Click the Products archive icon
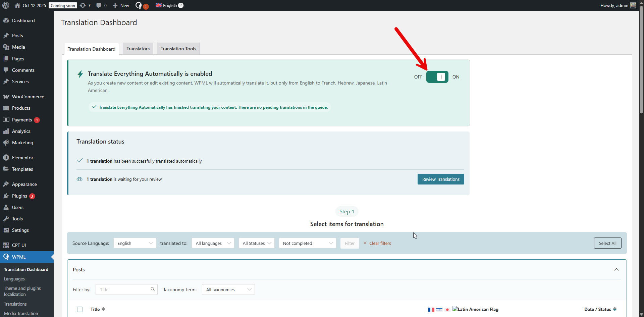 pos(6,108)
